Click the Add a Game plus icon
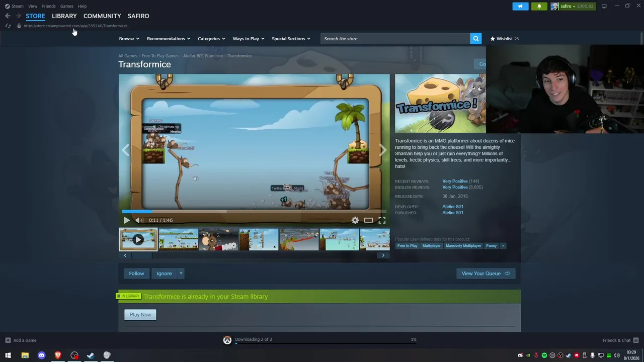This screenshot has height=362, width=644. (x=8, y=340)
